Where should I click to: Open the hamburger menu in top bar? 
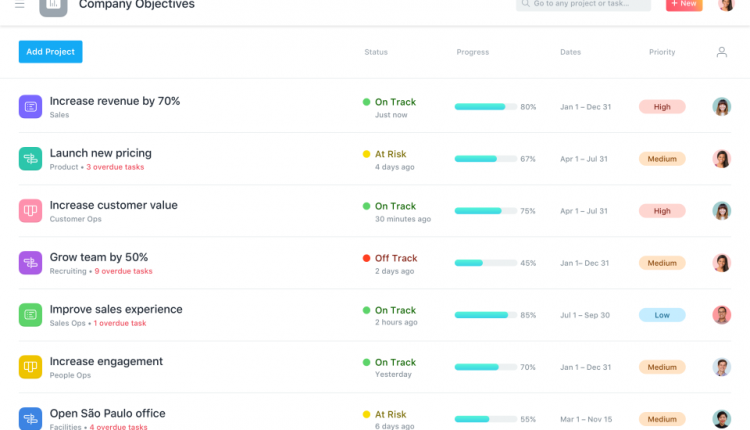pyautogui.click(x=20, y=5)
